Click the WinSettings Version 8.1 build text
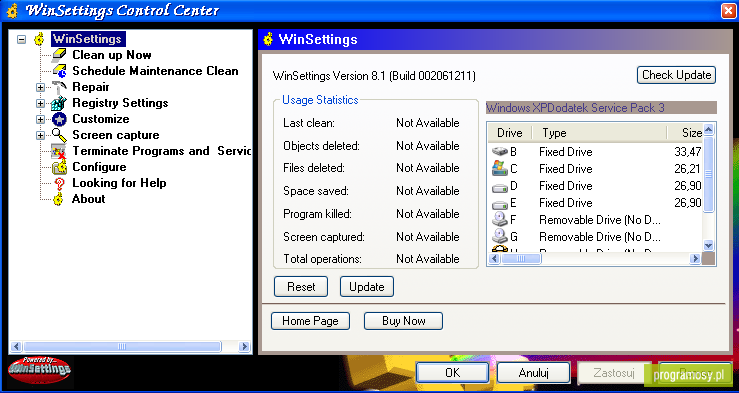 pos(374,75)
